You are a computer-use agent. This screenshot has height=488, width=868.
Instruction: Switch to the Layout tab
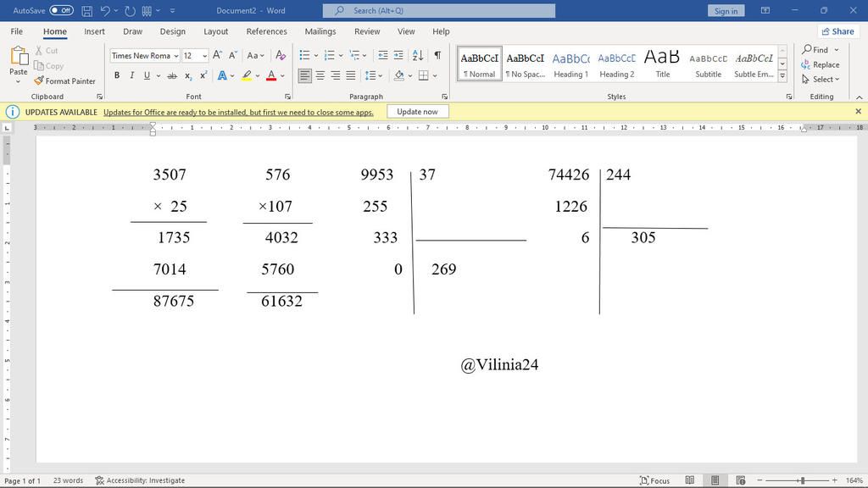(x=216, y=31)
